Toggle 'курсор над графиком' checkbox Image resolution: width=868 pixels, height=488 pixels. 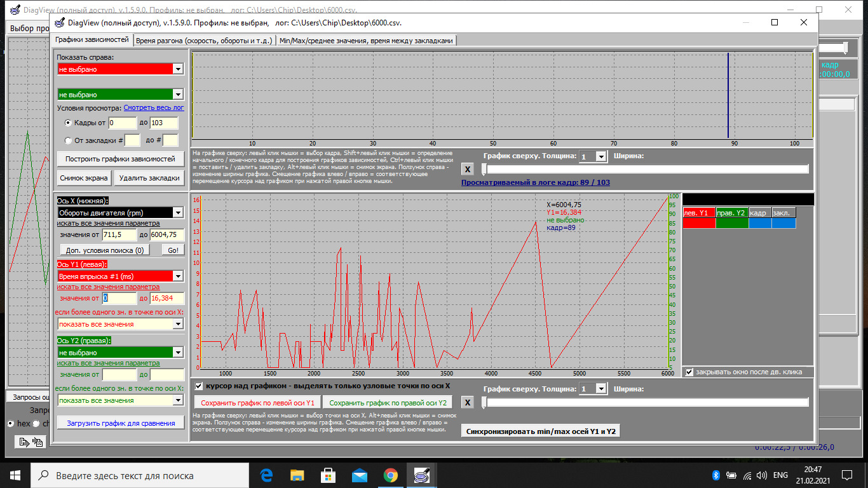199,386
